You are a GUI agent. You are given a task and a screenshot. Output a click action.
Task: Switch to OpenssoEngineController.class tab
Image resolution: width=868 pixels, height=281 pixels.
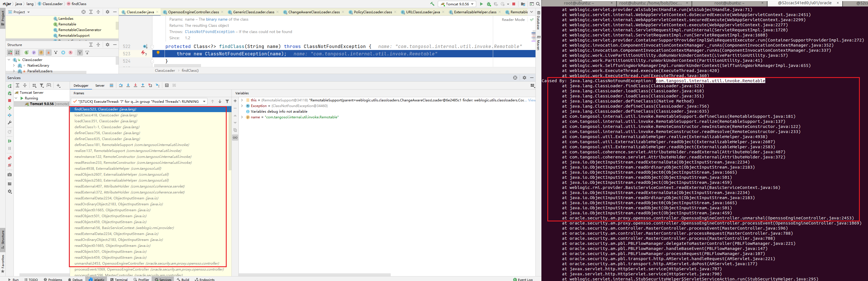193,12
